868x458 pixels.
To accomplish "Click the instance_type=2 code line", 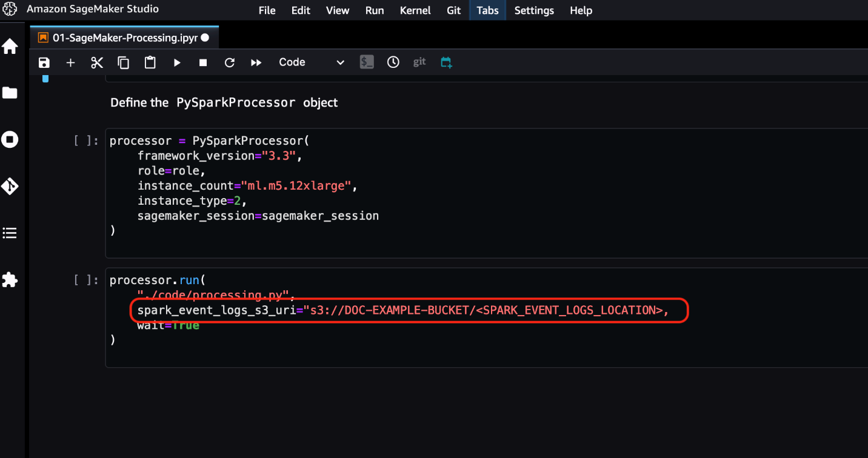I will 193,201.
